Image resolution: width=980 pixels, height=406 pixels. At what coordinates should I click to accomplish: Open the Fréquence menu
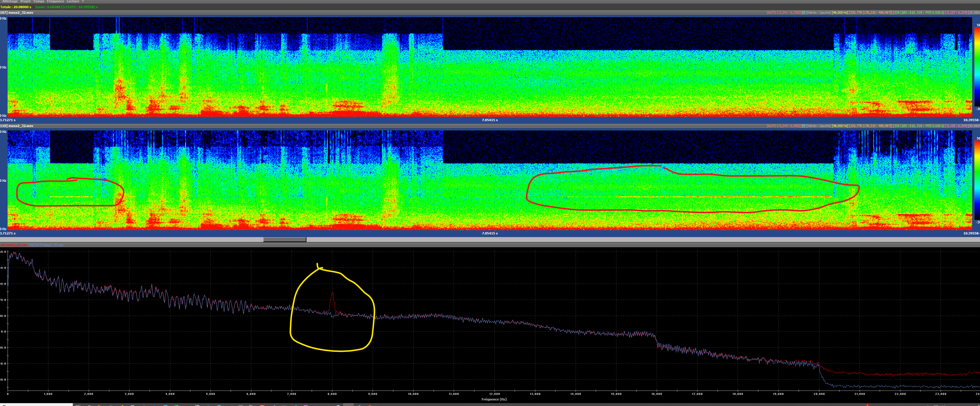pos(55,1)
